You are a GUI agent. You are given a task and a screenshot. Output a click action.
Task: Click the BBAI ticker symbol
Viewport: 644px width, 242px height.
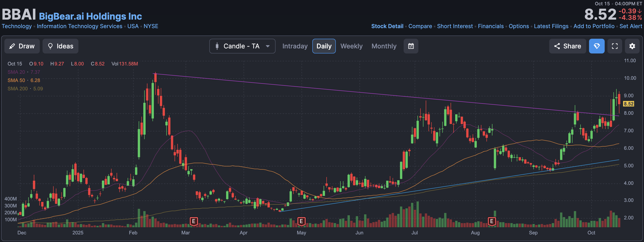[x=19, y=15]
